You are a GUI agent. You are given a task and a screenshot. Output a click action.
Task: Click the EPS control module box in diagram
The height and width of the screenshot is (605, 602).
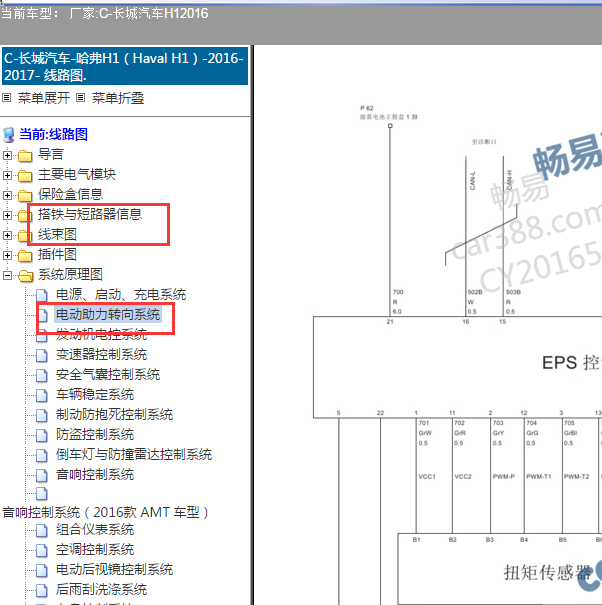[457, 367]
